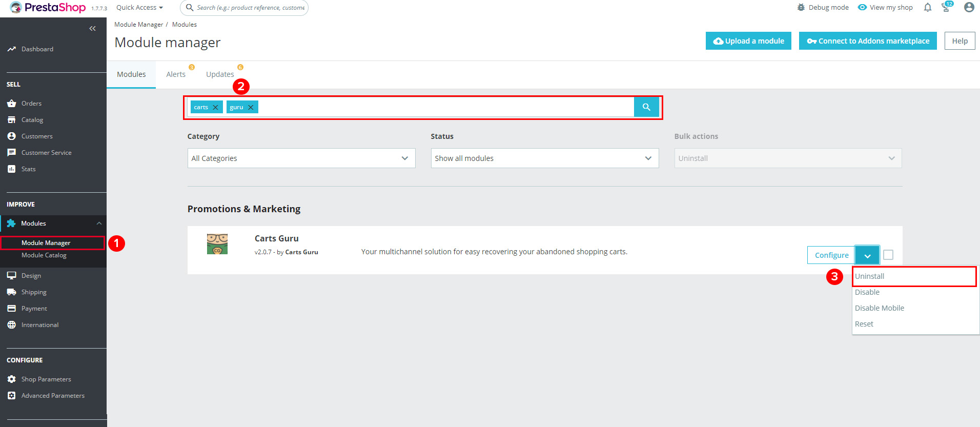Click the Carts Guru module logo
Screen dimensions: 980x427
click(x=217, y=244)
